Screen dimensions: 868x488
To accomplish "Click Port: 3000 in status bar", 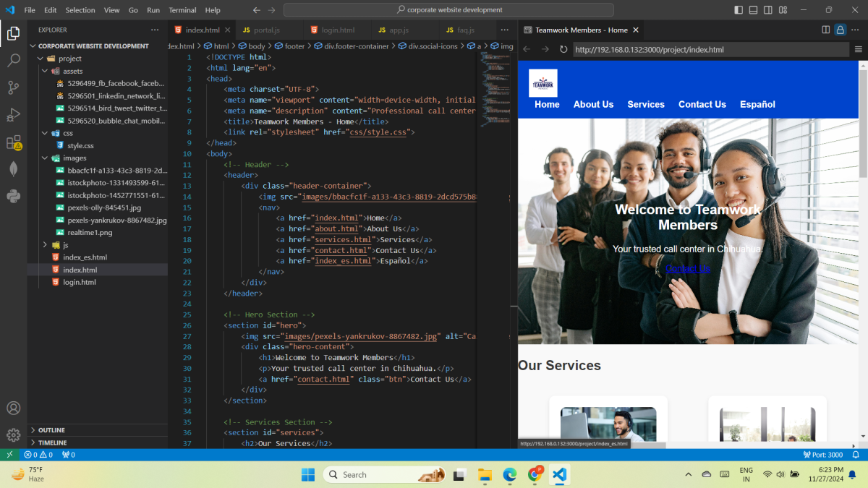I will 823,455.
